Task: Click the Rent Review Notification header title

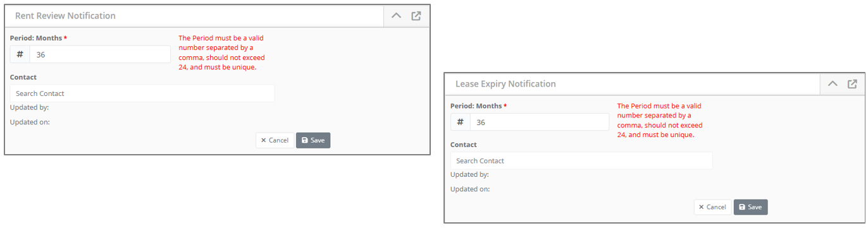Action: (x=65, y=16)
